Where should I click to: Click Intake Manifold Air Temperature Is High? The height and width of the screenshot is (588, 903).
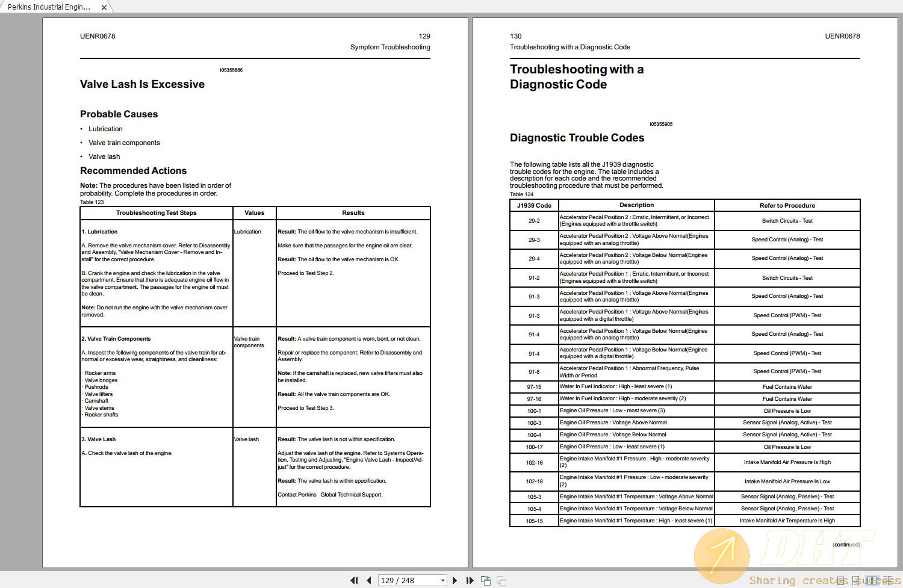787,521
